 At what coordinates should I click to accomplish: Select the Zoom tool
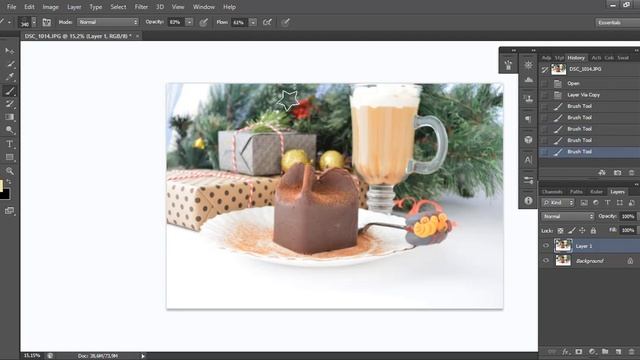pyautogui.click(x=9, y=171)
